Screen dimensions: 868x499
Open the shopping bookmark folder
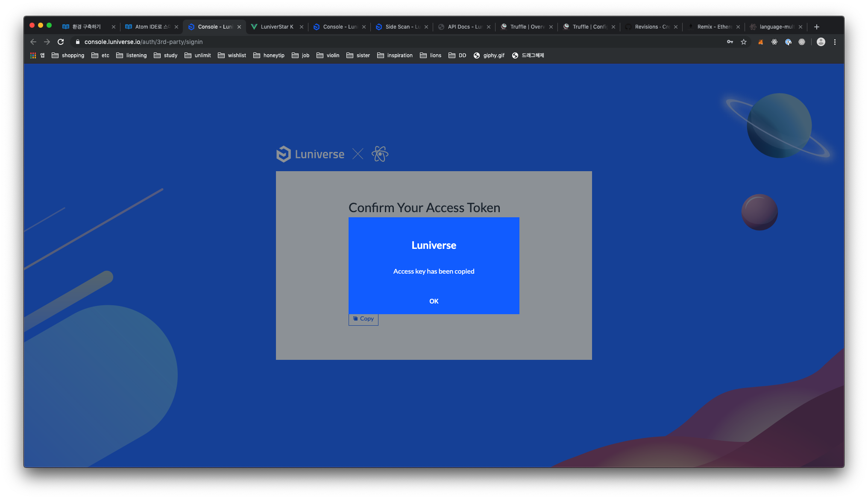tap(68, 55)
